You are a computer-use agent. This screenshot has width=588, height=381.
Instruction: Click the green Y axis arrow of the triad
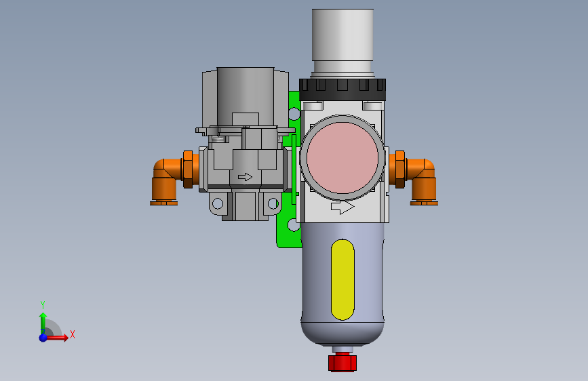click(x=43, y=322)
